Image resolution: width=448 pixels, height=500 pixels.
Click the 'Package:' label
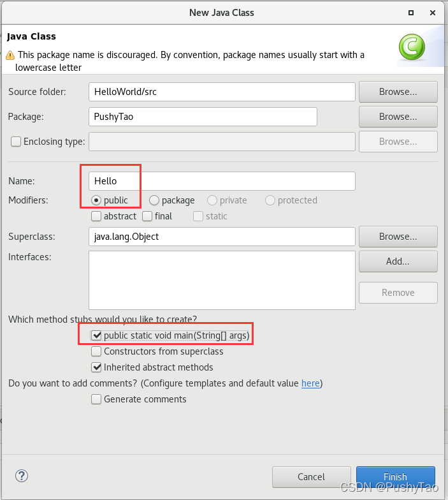[x=25, y=117]
